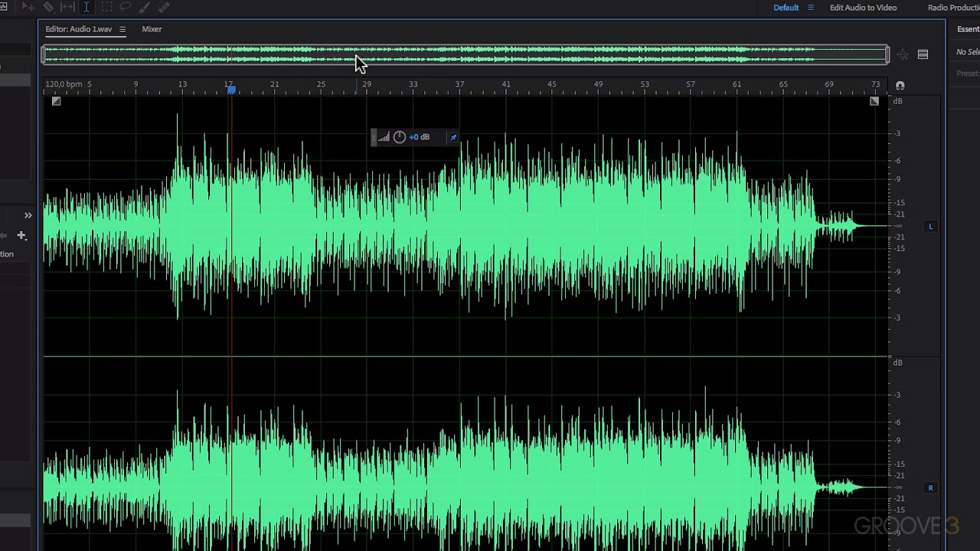Viewport: 980px width, 551px height.
Task: Select the Spot Healing Brush tool
Action: point(164,7)
